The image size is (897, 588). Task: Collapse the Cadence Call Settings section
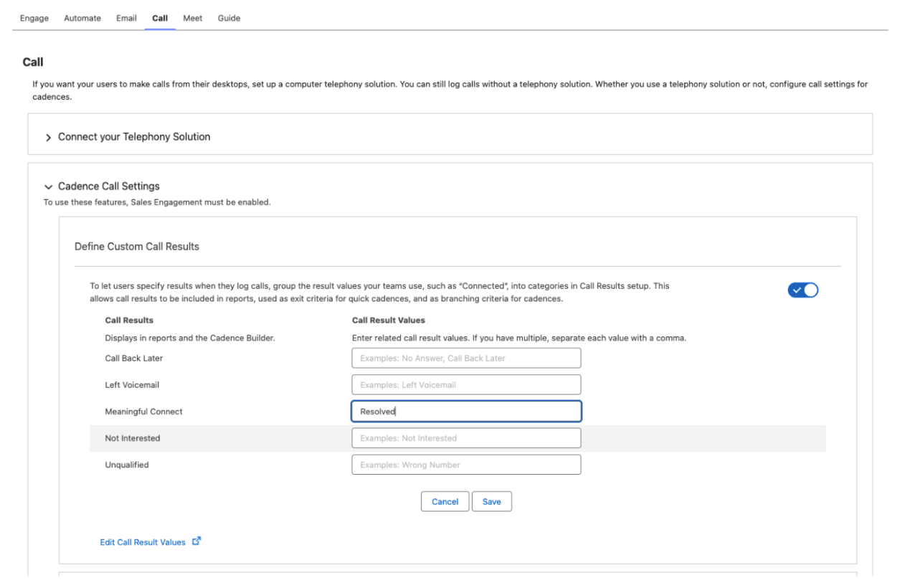(x=49, y=186)
